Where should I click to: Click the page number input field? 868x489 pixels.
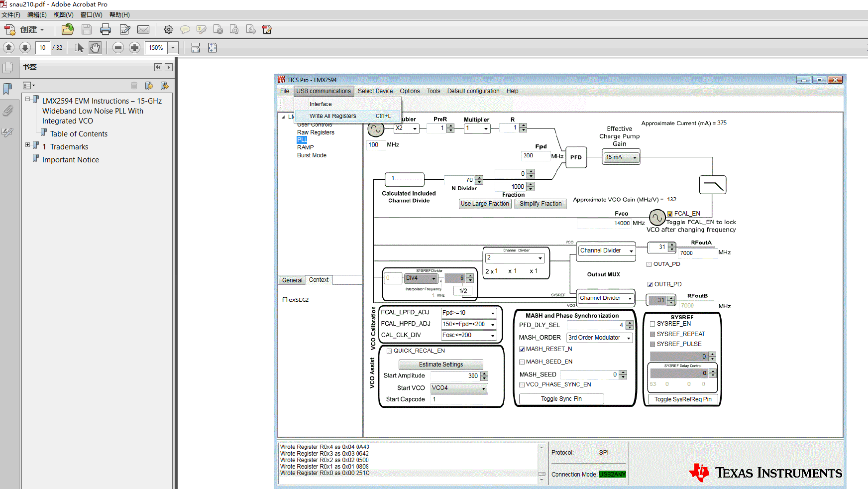pos(42,48)
